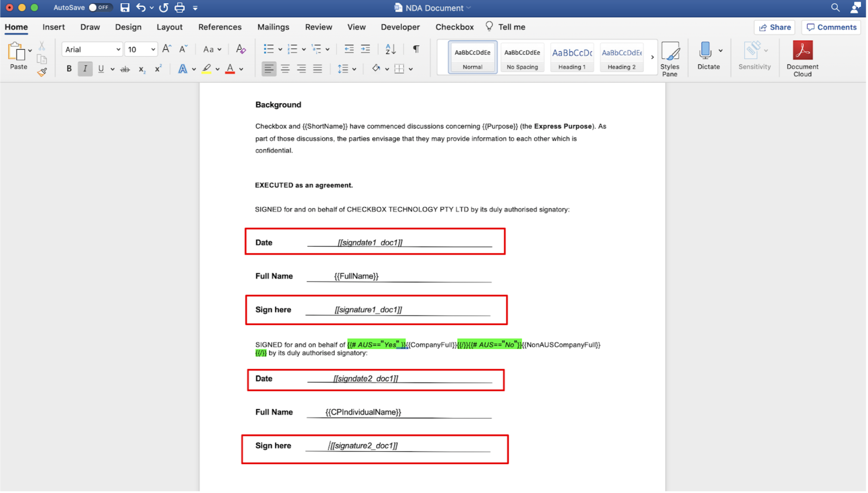This screenshot has width=868, height=493.
Task: Apply the No Spacing style
Action: [x=523, y=57]
